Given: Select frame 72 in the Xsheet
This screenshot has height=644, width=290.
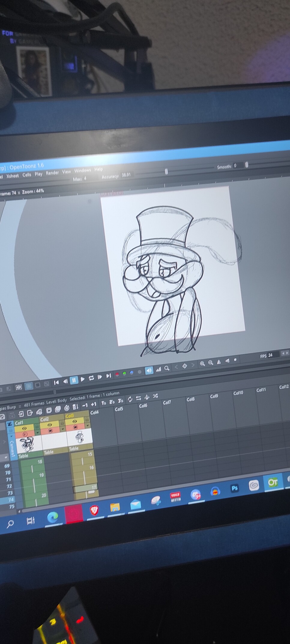Looking at the screenshot, I should point(9,486).
